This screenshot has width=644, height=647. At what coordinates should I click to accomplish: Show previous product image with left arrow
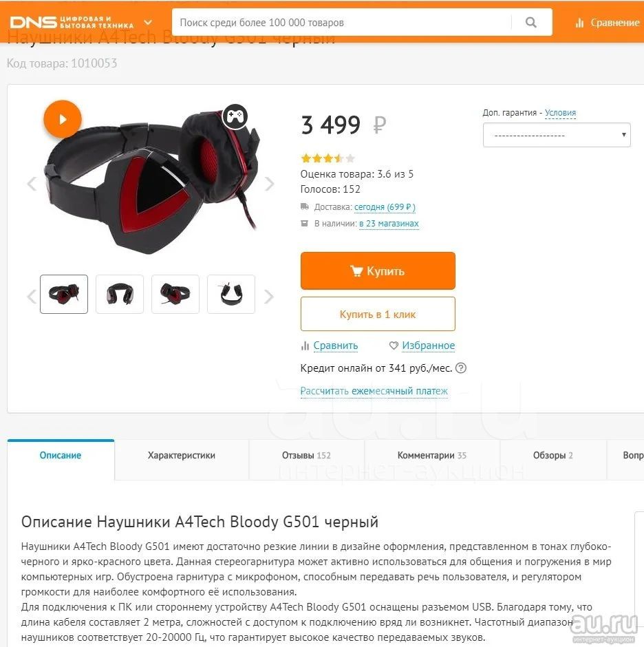pyautogui.click(x=32, y=184)
